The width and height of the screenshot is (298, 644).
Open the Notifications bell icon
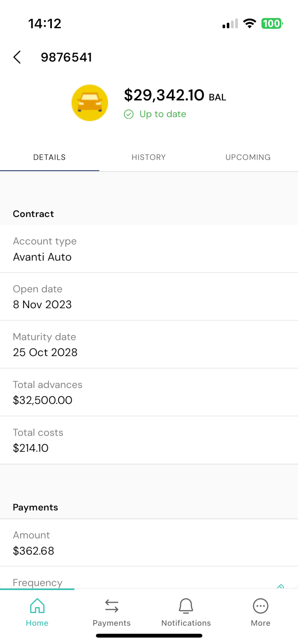186,606
